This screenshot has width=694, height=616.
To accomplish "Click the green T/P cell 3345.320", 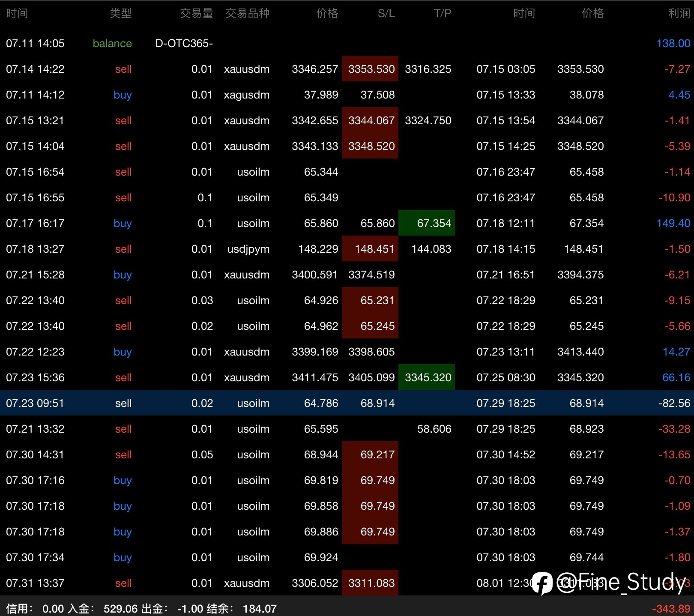I will point(427,377).
